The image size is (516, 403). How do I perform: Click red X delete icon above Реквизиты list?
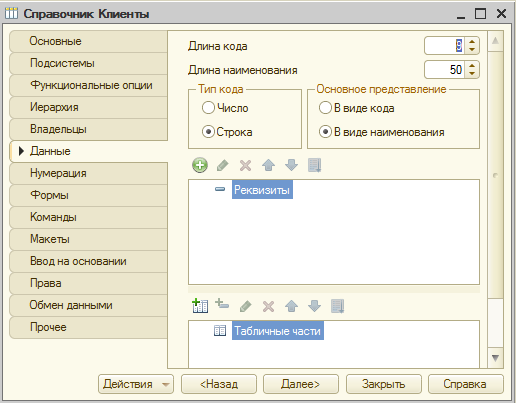tap(246, 165)
